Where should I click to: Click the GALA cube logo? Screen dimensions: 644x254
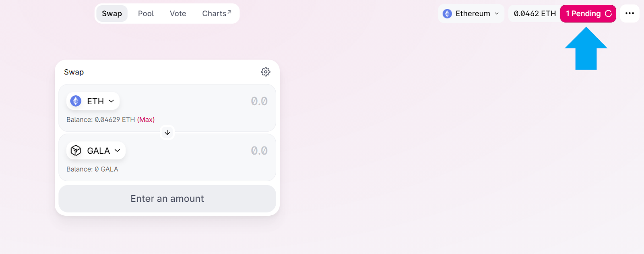[76, 151]
